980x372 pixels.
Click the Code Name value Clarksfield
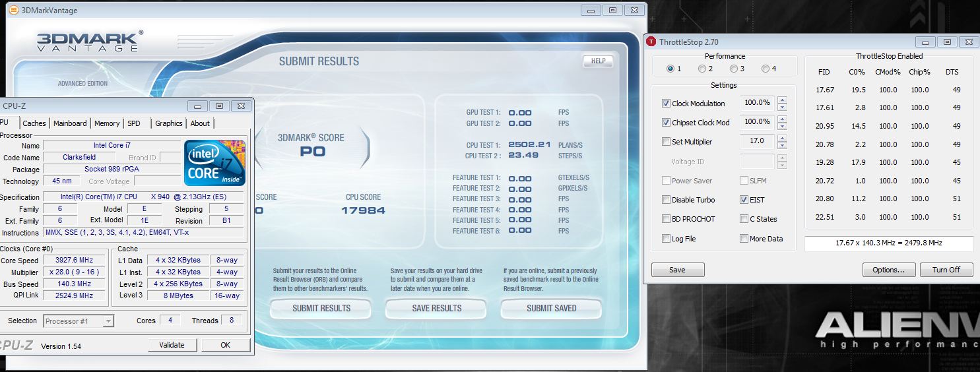(x=79, y=158)
